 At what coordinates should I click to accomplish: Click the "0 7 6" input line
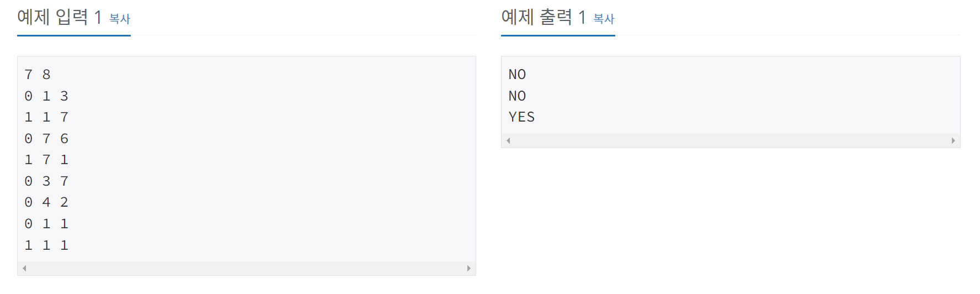46,139
